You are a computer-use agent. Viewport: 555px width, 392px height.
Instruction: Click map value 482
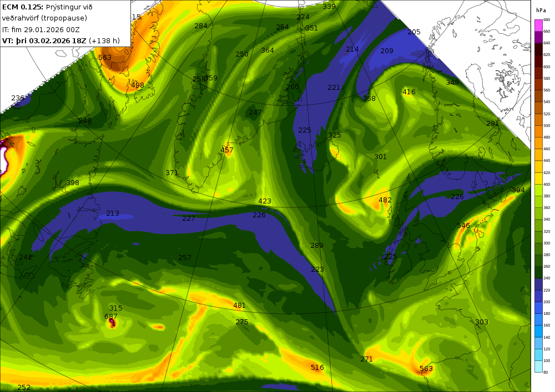[385, 200]
